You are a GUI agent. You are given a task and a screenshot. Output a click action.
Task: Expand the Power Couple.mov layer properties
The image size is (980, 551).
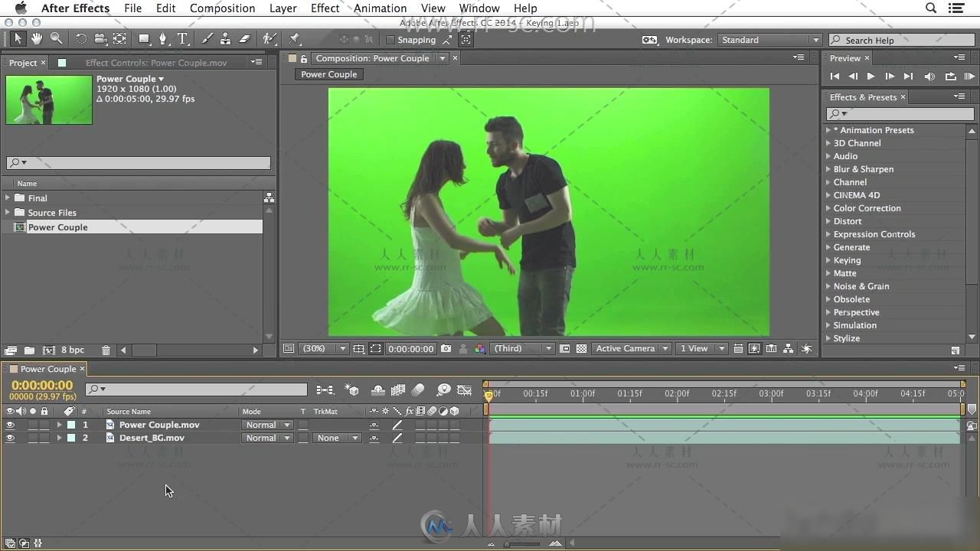pos(59,425)
